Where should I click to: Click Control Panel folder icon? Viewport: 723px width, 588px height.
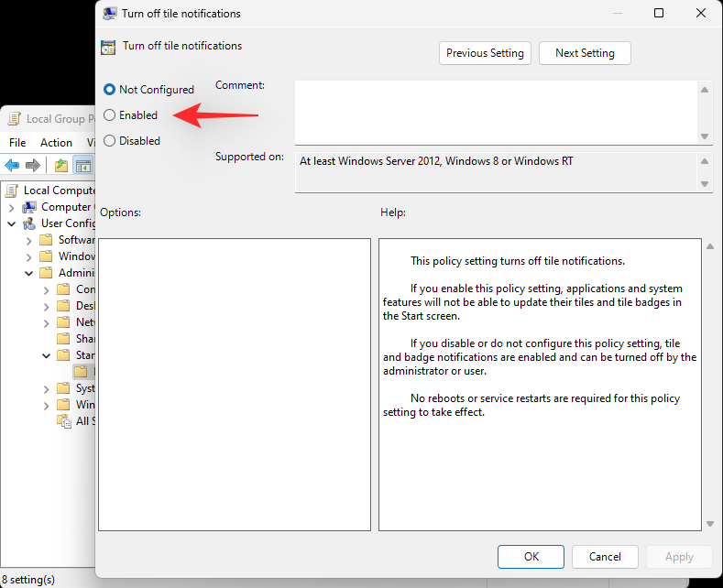tap(63, 289)
